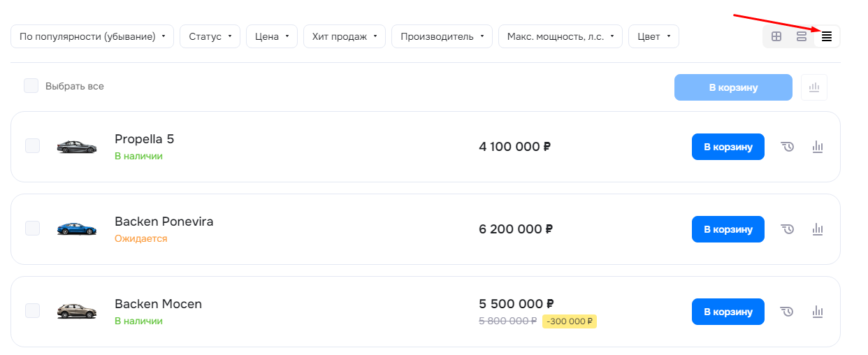Click the '6 200 000 ₽' price

pos(516,229)
